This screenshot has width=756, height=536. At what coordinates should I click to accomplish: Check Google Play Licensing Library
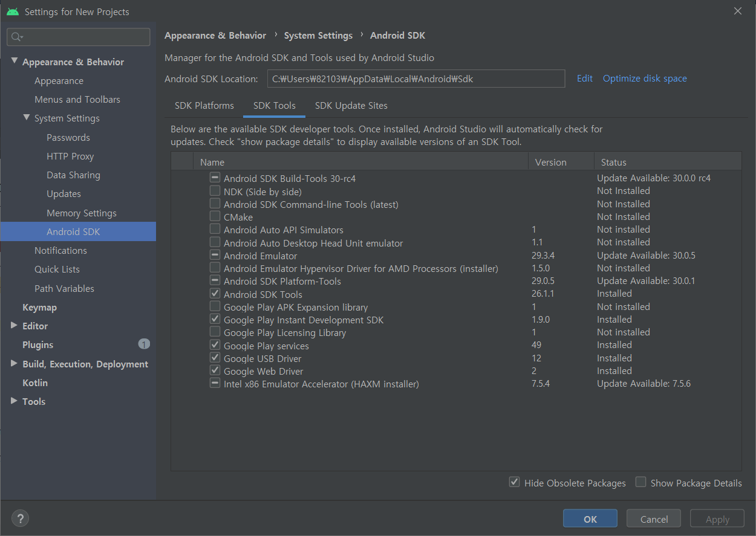click(x=215, y=332)
